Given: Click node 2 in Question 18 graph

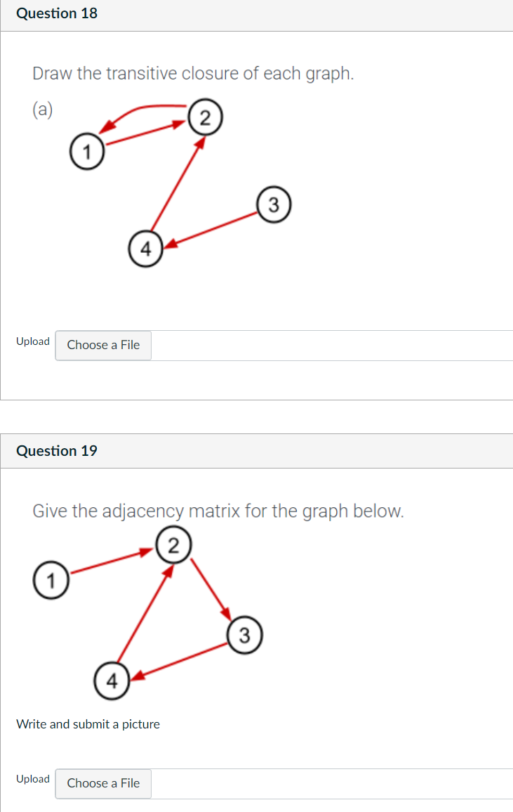Looking at the screenshot, I should [x=205, y=117].
